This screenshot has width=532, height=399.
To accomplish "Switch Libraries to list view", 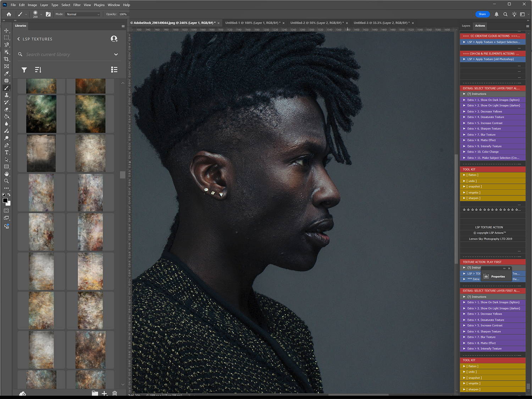I will coord(114,70).
